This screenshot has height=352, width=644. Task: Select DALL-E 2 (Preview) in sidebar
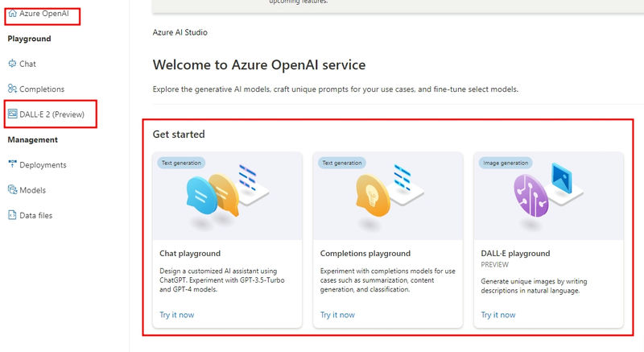point(52,114)
